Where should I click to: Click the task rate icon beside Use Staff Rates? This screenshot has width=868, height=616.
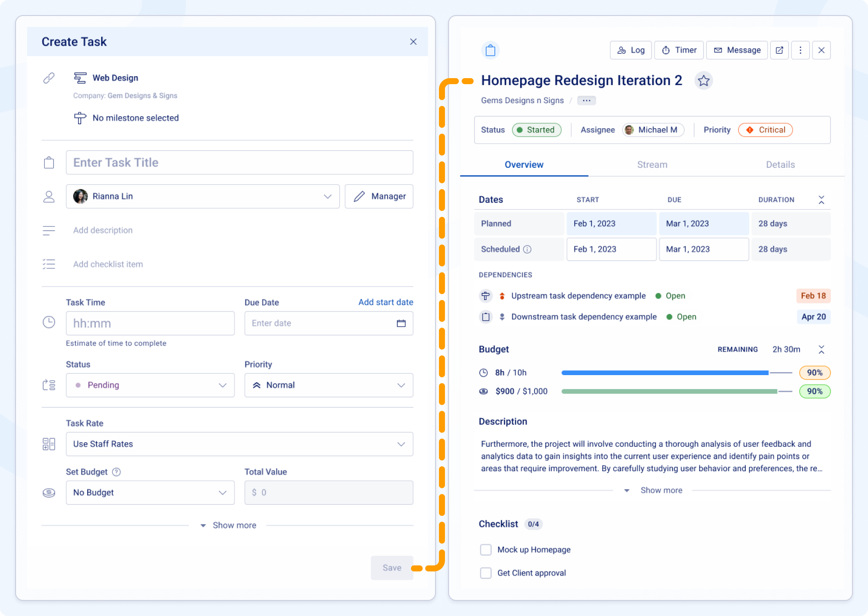49,444
